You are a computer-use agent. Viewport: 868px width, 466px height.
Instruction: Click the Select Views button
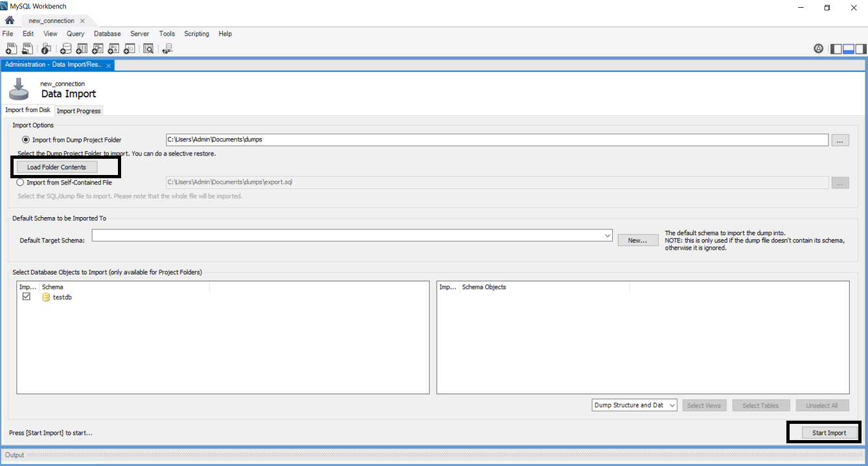point(704,406)
